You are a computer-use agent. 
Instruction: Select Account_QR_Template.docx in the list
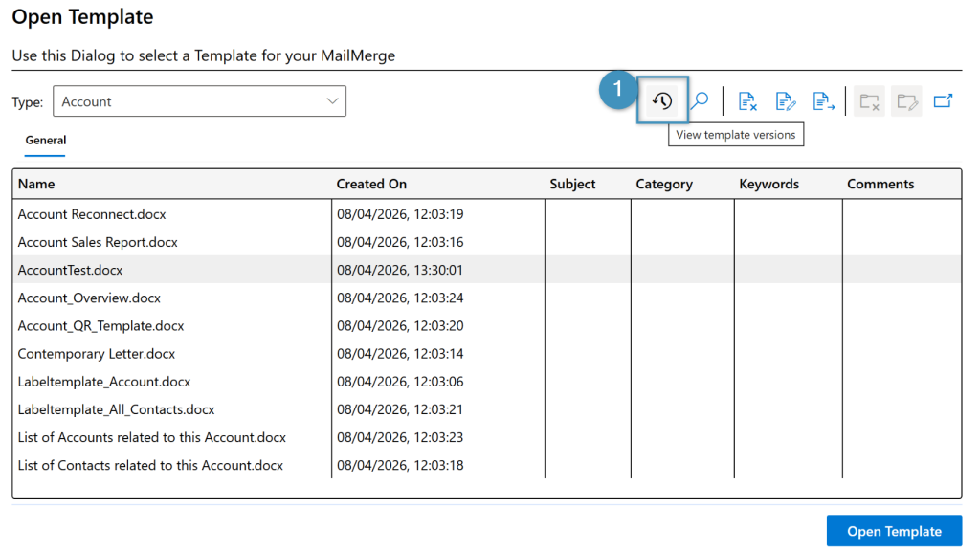point(100,326)
